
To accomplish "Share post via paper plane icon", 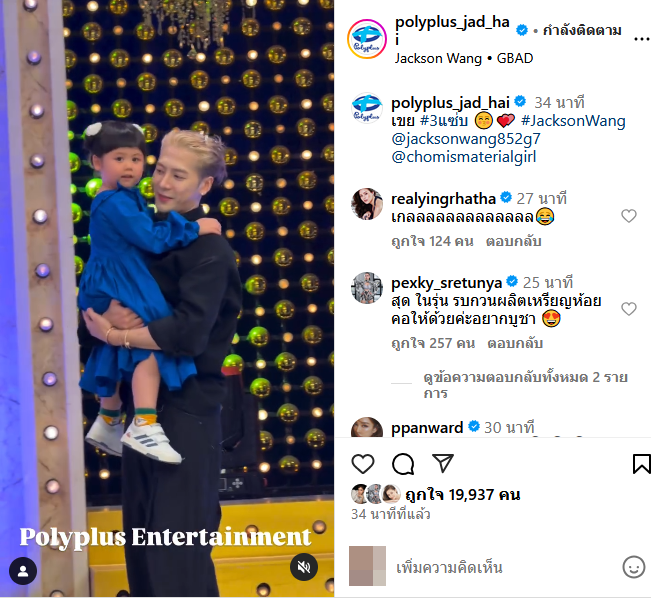I will [443, 463].
